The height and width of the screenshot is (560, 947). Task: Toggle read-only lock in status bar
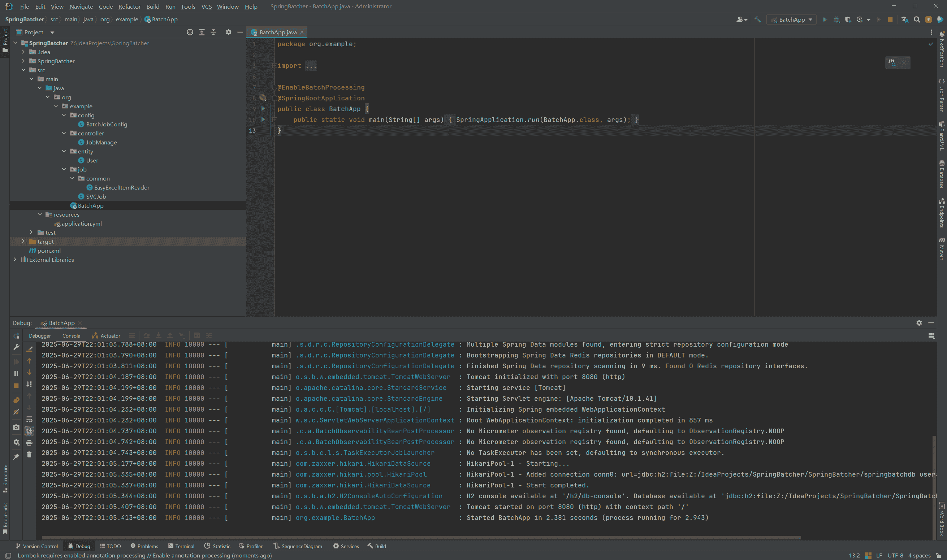(x=938, y=555)
